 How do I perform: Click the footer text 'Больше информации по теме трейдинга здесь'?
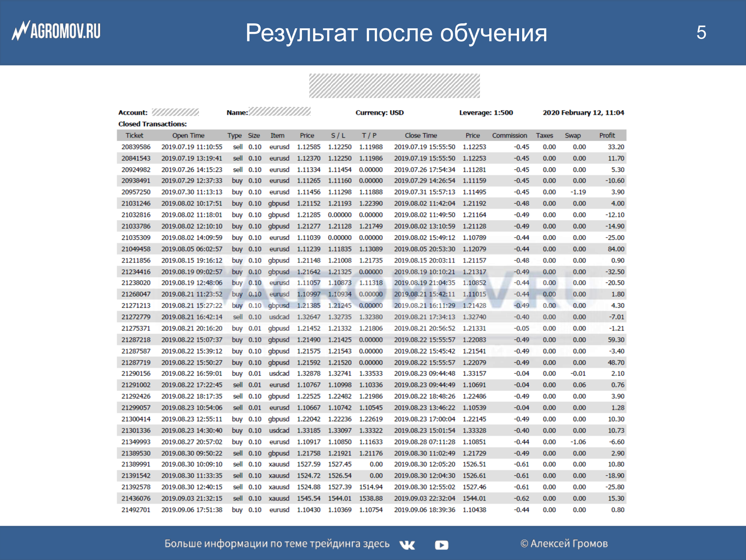tap(277, 544)
